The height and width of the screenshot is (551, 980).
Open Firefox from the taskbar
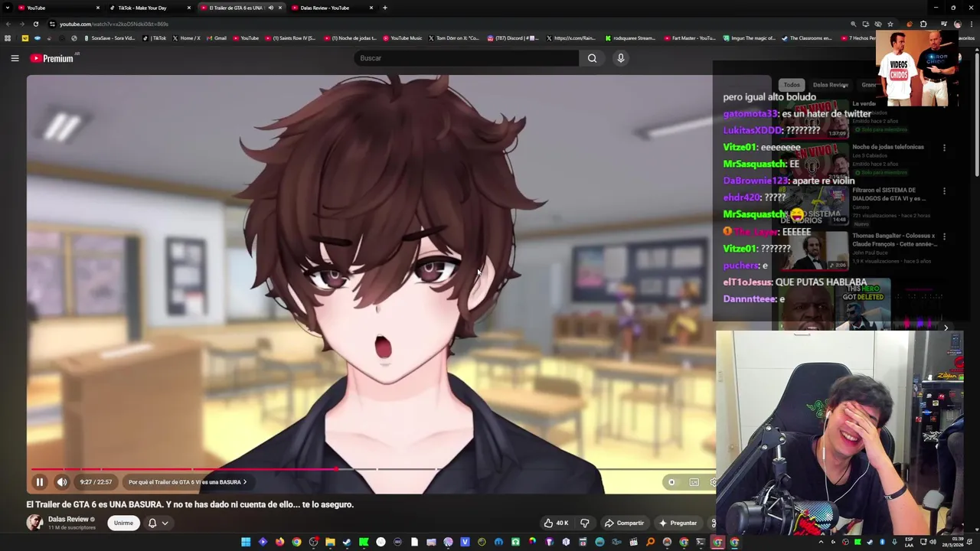click(x=279, y=543)
